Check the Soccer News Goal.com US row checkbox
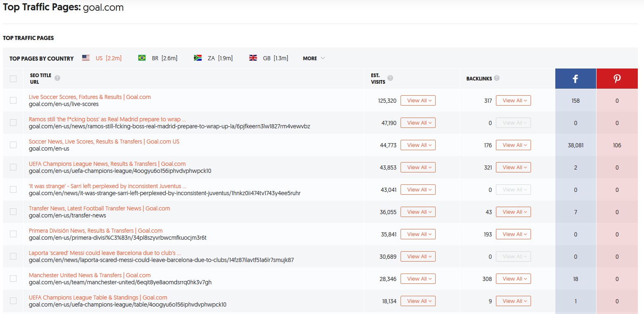 pos(13,145)
